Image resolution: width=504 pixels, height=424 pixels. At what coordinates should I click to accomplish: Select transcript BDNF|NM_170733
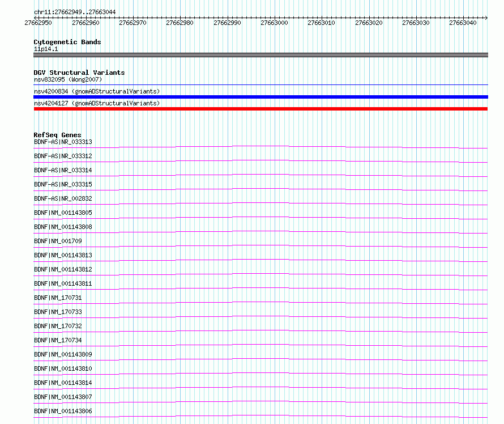click(x=58, y=312)
